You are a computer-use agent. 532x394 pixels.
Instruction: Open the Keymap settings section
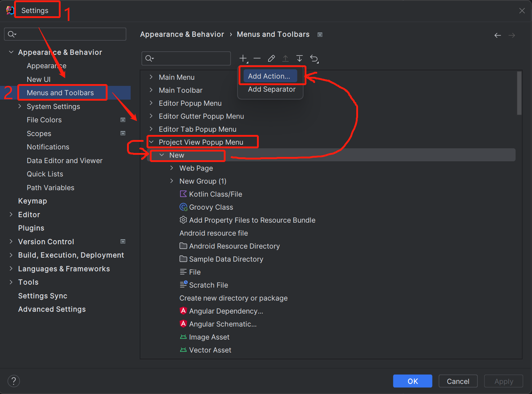click(32, 201)
